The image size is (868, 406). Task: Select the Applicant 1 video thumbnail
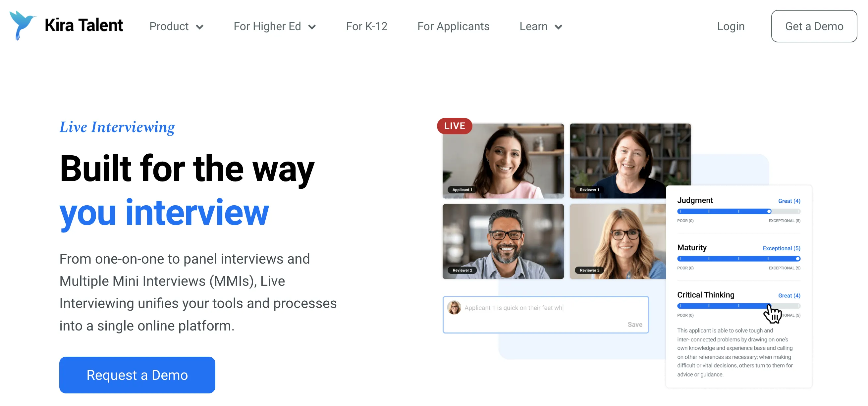[503, 161]
